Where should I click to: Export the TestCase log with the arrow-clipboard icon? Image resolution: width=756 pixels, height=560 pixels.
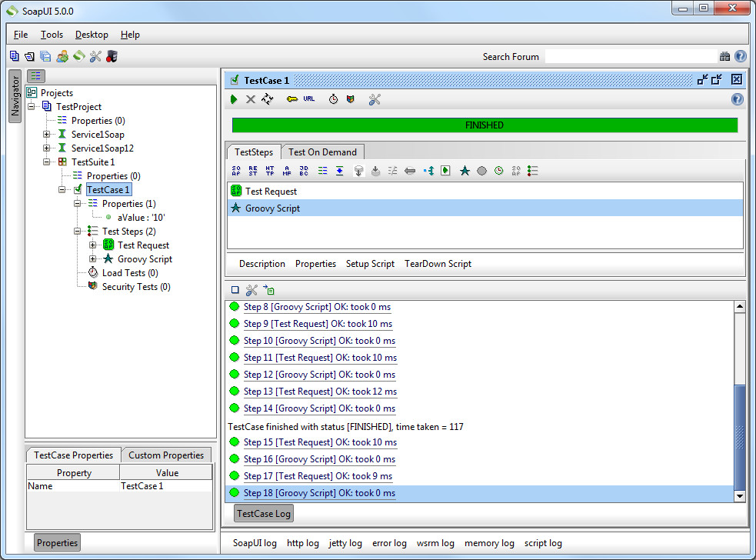pos(269,290)
